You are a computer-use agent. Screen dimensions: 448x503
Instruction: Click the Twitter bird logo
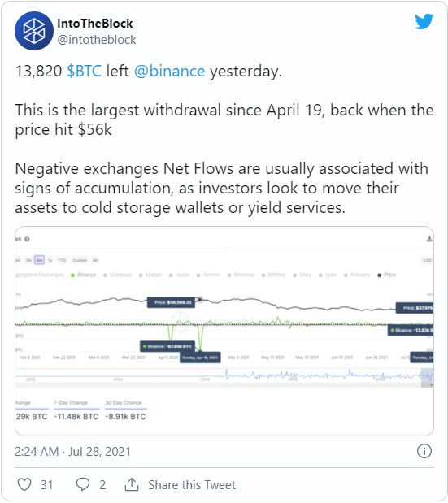tap(424, 22)
